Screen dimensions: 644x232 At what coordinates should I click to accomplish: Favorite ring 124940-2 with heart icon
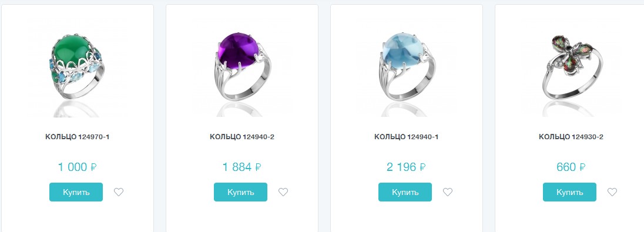[283, 191]
